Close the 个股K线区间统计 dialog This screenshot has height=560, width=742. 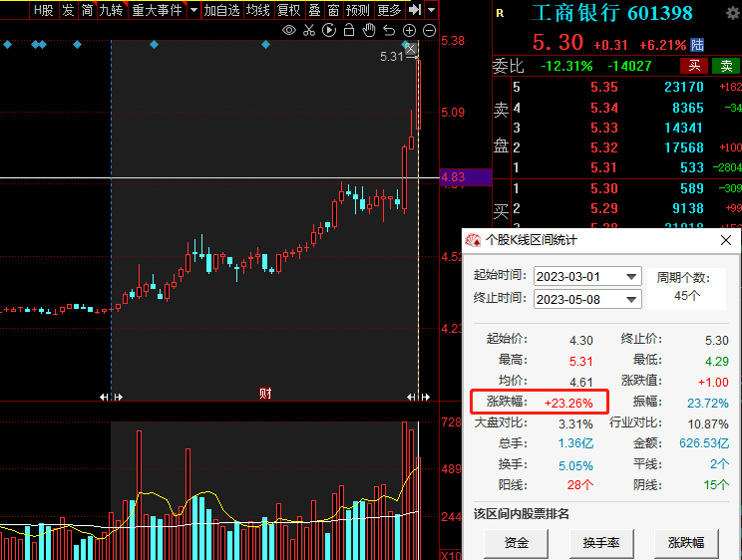pyautogui.click(x=725, y=240)
